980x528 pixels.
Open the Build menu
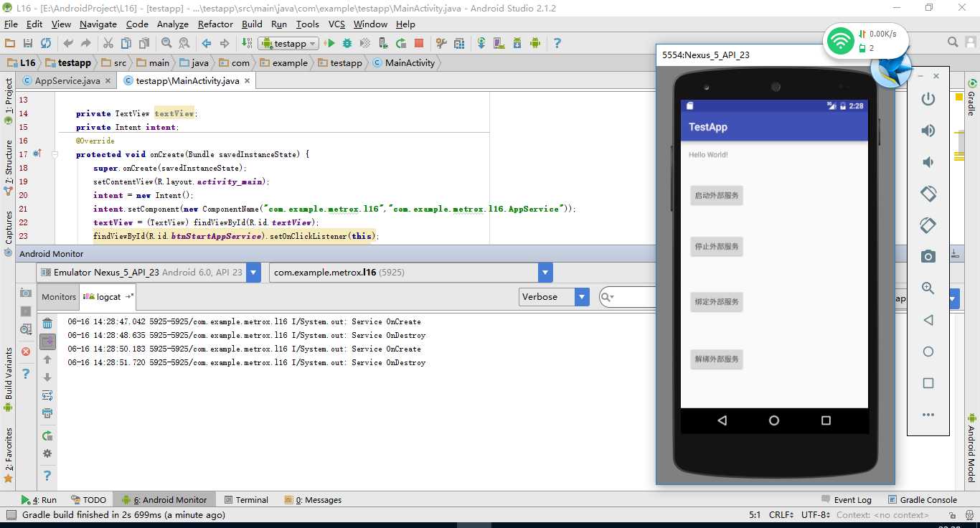(x=252, y=24)
